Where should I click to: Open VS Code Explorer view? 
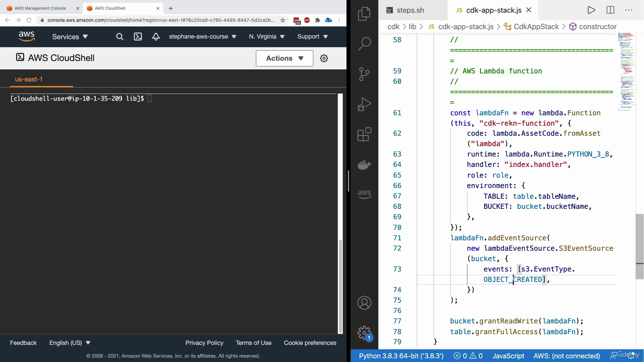[364, 14]
